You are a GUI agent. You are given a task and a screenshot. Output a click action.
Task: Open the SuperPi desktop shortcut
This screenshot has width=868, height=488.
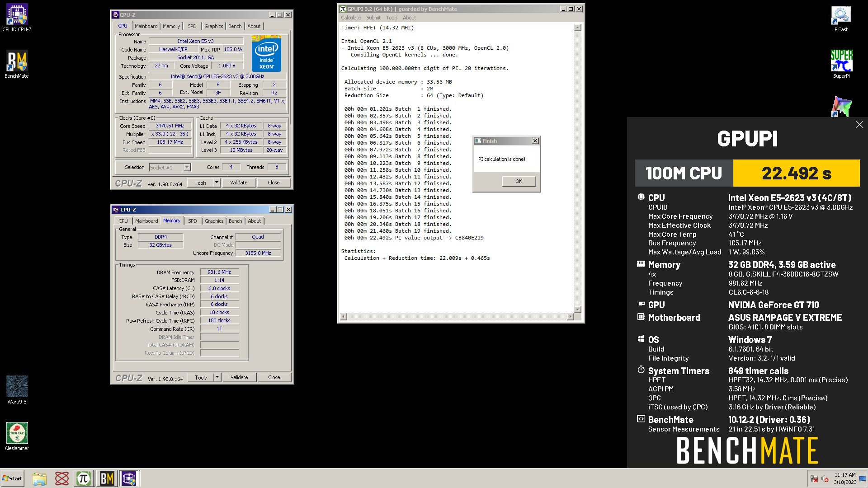pos(841,64)
